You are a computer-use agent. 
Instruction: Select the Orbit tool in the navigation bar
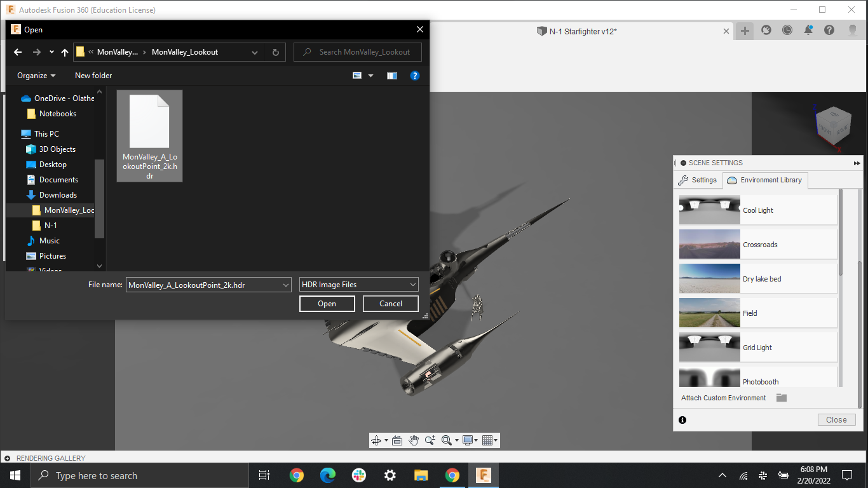coord(377,440)
